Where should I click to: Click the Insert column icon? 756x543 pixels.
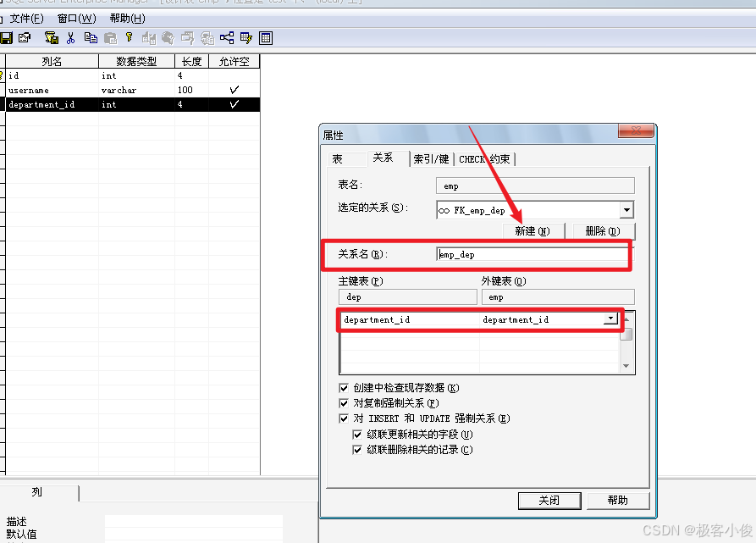(x=149, y=38)
